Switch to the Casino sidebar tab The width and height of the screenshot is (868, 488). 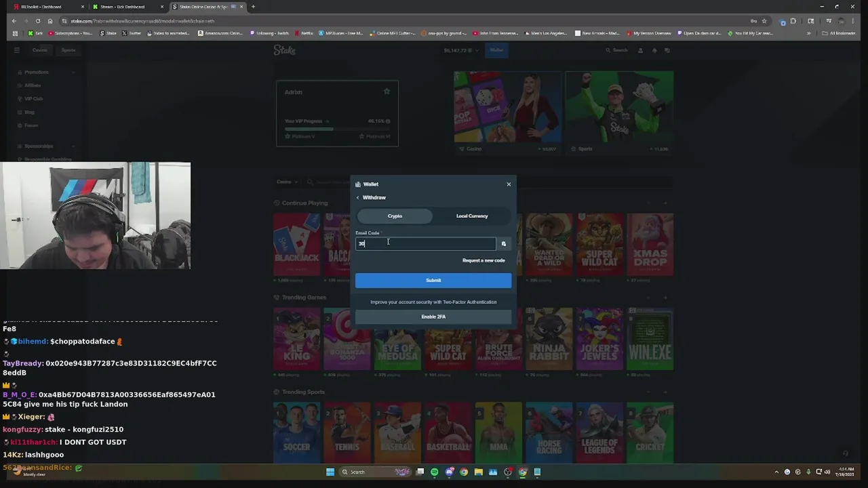40,50
